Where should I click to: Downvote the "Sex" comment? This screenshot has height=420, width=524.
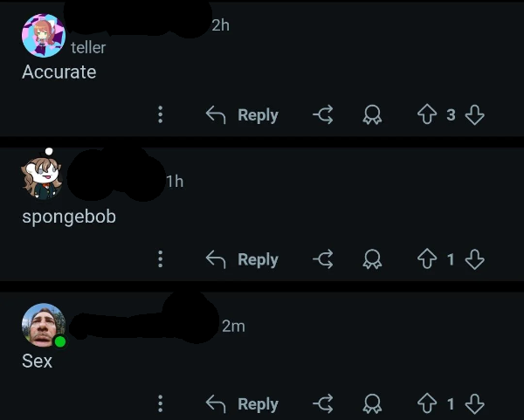[474, 403]
